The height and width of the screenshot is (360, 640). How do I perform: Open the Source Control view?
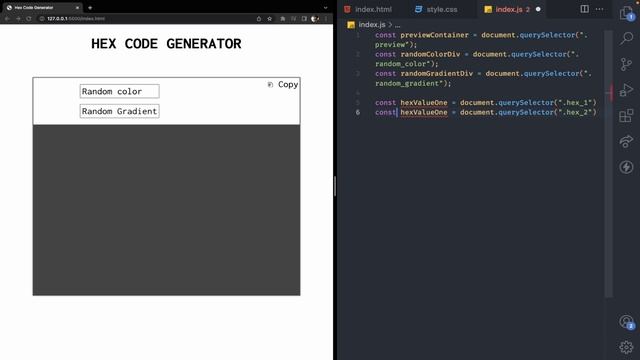[x=626, y=64]
